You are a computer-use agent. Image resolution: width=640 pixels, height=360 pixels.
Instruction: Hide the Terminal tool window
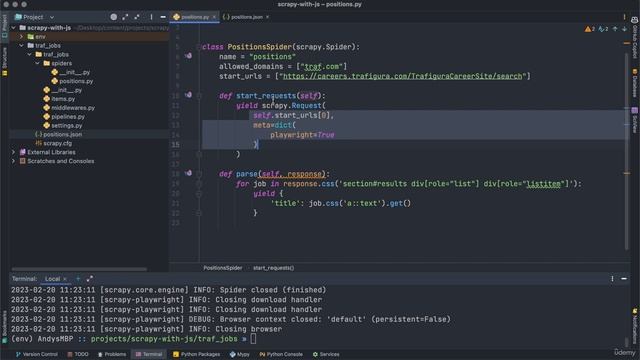[x=624, y=279]
